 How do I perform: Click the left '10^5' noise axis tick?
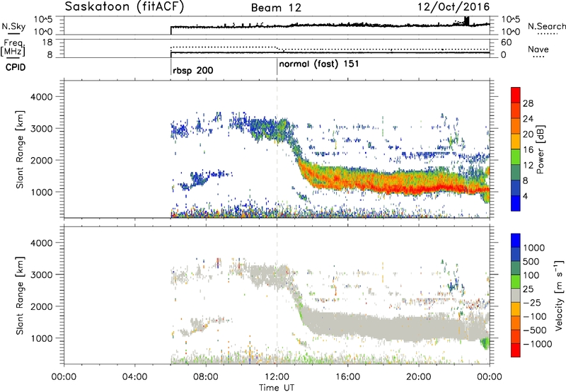(x=43, y=19)
